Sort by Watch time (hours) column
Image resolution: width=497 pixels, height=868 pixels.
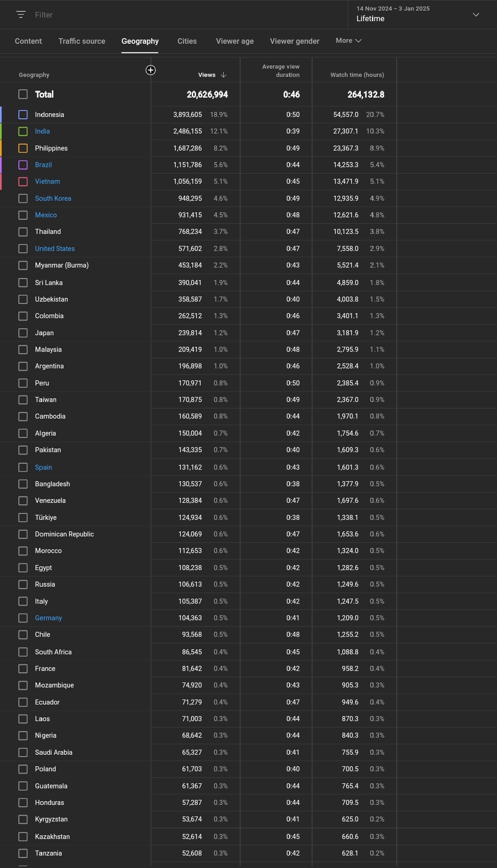tap(357, 75)
